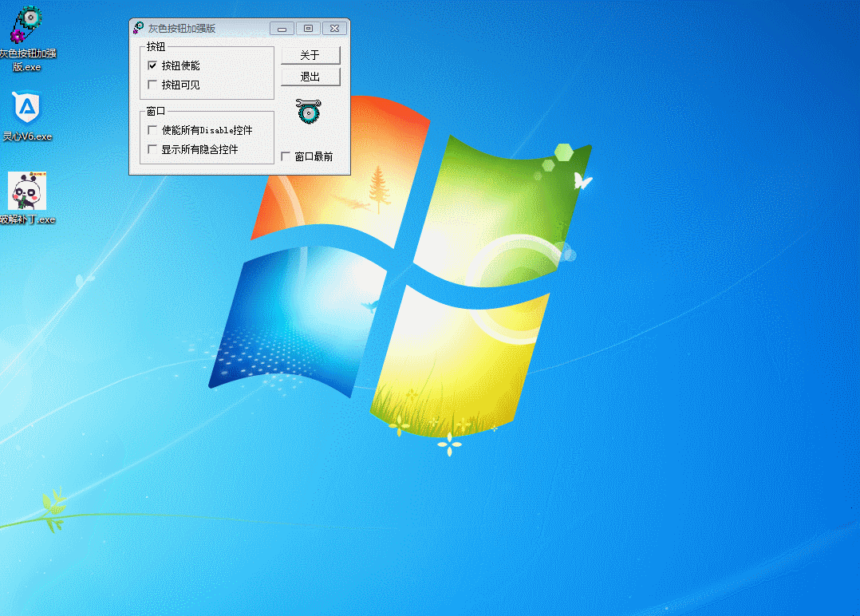This screenshot has width=860, height=616.
Task: Click the 窗口 group box label
Action: tap(156, 111)
